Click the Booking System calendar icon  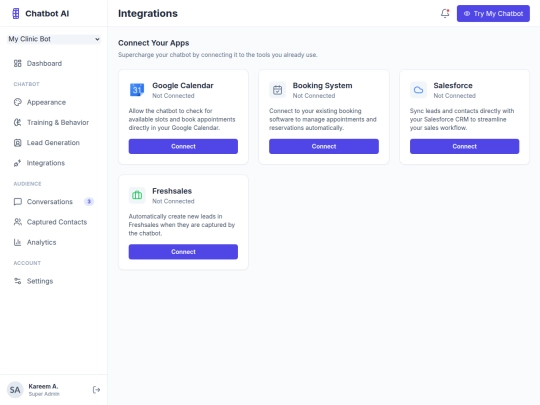277,90
